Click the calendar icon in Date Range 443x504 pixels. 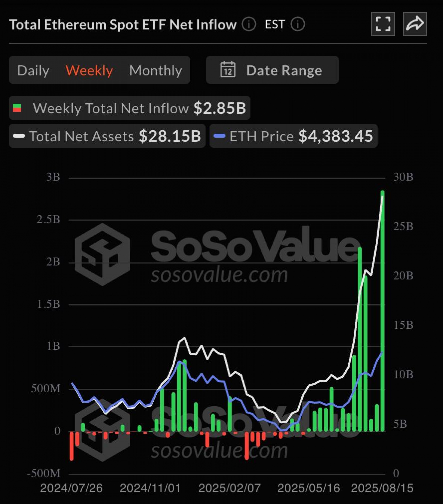pos(227,70)
